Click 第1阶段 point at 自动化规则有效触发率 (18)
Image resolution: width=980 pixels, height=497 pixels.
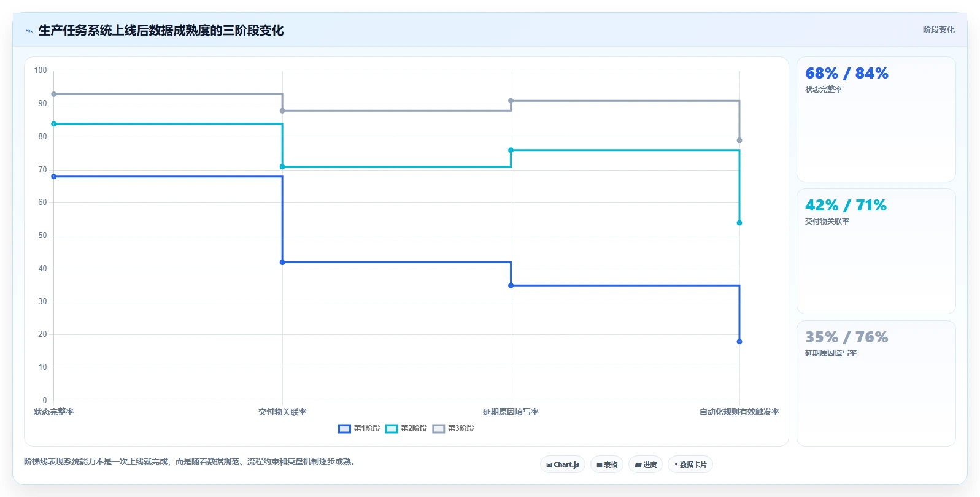click(x=739, y=342)
